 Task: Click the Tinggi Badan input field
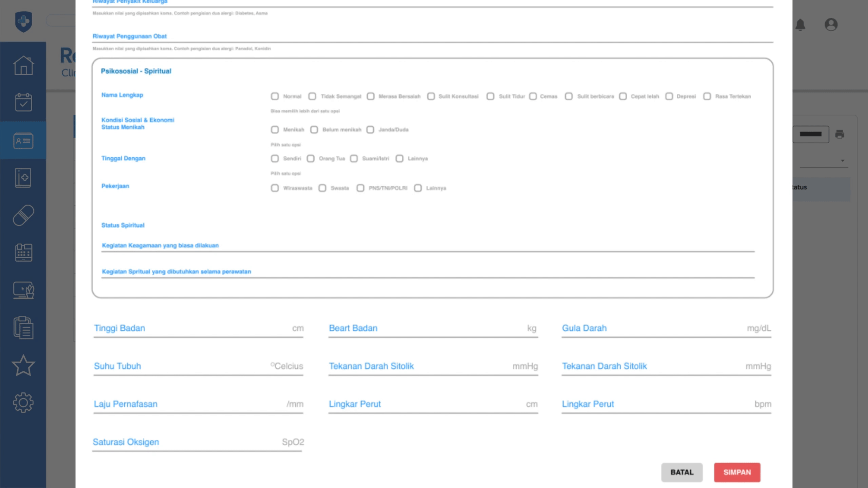pyautogui.click(x=198, y=328)
